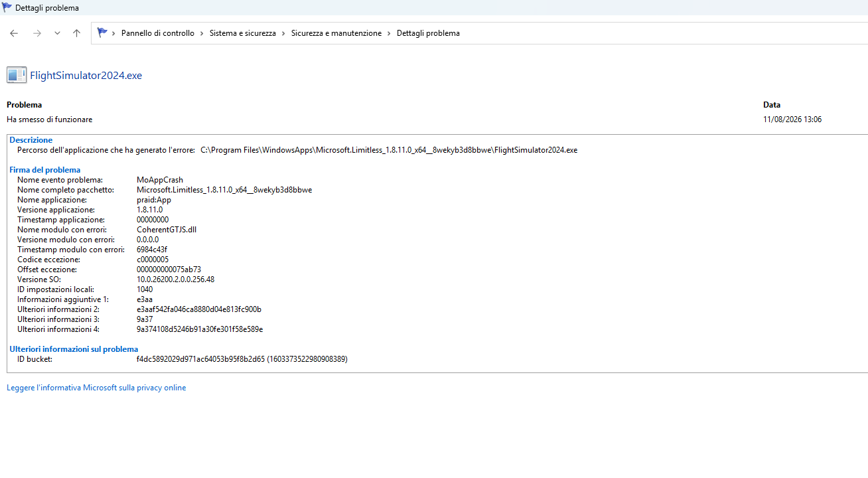Viewport: 868px width, 478px height.
Task: Click the Ulteriori informazioni 3 value 9a37
Action: coord(145,319)
